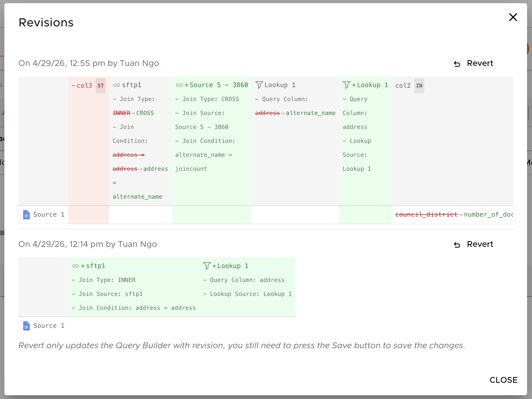
Task: Click the struck-through council_district value
Action: pyautogui.click(x=426, y=214)
